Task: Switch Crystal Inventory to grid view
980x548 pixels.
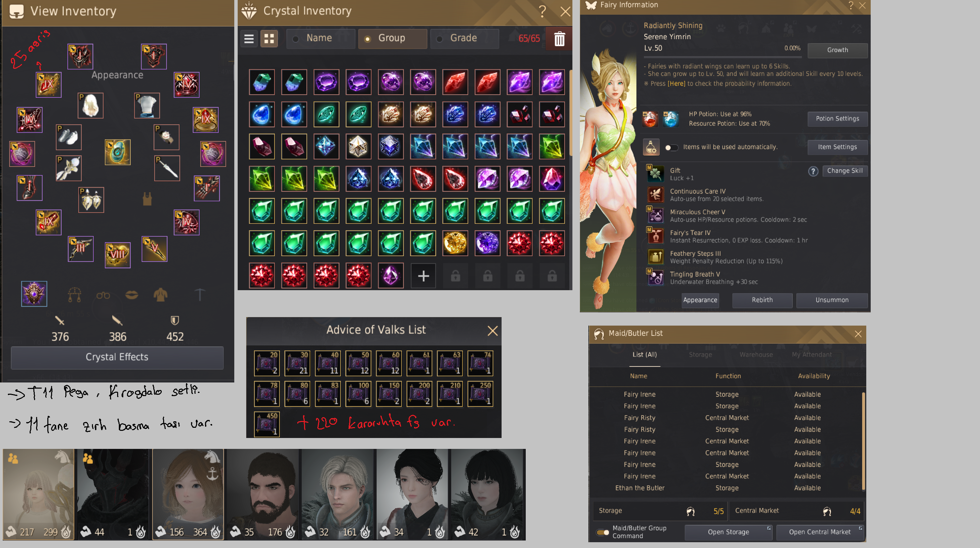Action: [269, 38]
